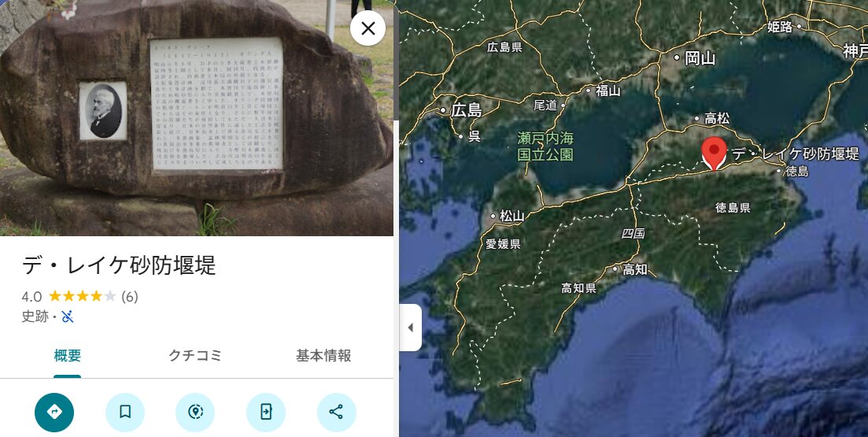Click the share icon button
Image resolution: width=868 pixels, height=437 pixels.
click(x=337, y=412)
